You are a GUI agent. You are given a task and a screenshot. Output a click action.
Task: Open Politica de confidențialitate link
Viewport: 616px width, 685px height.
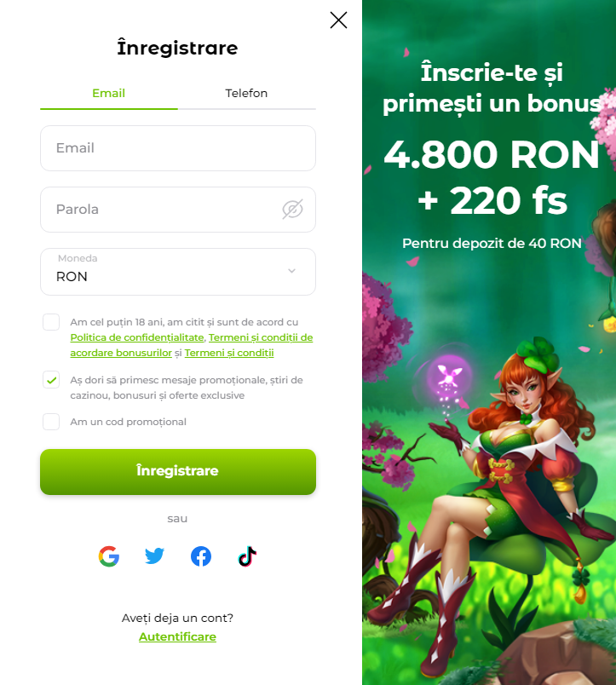pyautogui.click(x=137, y=337)
